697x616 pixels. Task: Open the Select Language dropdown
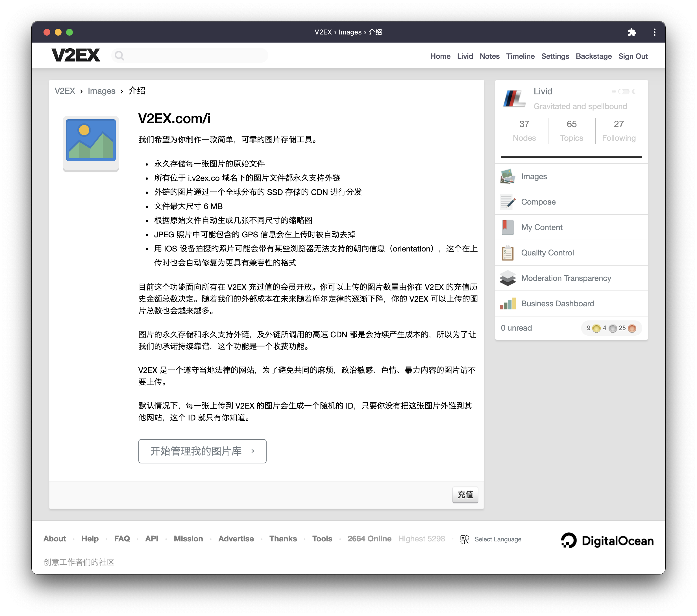point(498,539)
